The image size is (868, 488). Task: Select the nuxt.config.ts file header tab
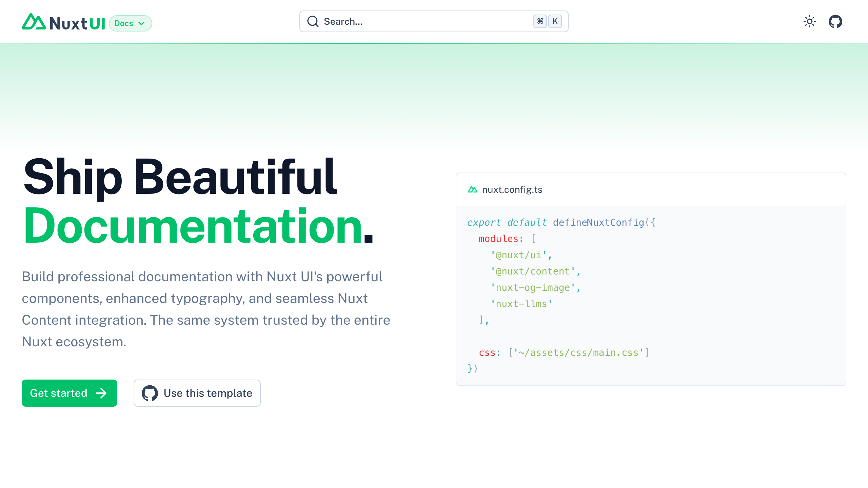click(512, 189)
